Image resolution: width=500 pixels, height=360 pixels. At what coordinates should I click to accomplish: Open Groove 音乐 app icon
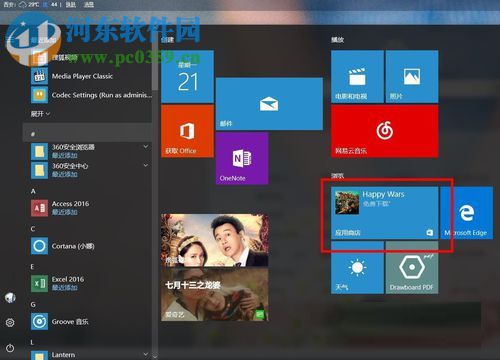(39, 322)
